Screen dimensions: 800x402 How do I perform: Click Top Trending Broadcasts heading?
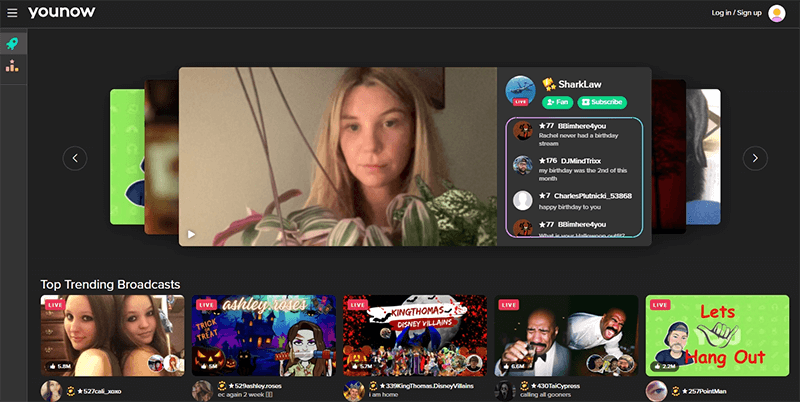pos(110,284)
